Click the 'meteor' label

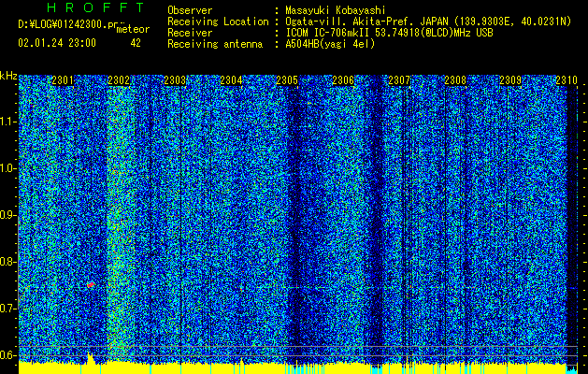pos(133,29)
